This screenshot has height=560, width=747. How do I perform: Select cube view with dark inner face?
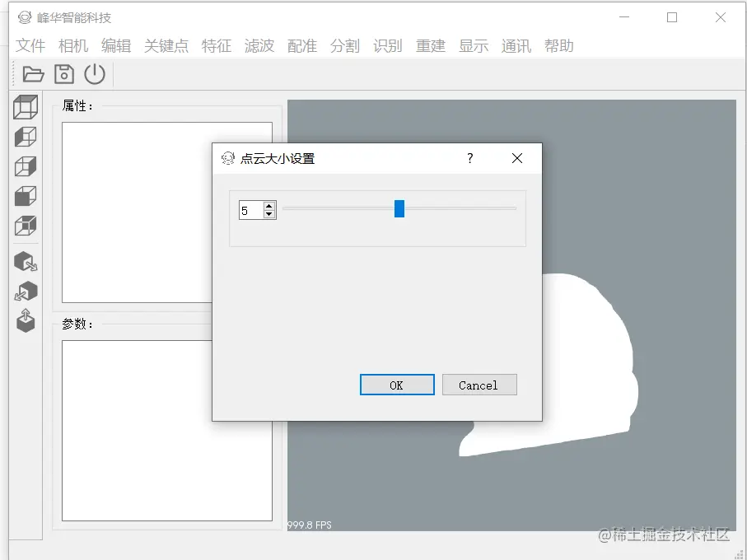(26, 226)
